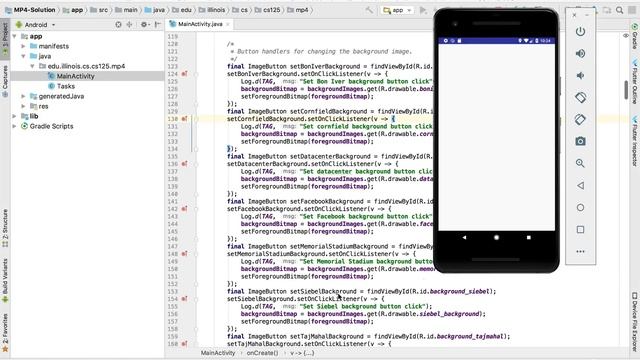Open Project panel settings gear
640x360 pixels.
click(144, 24)
